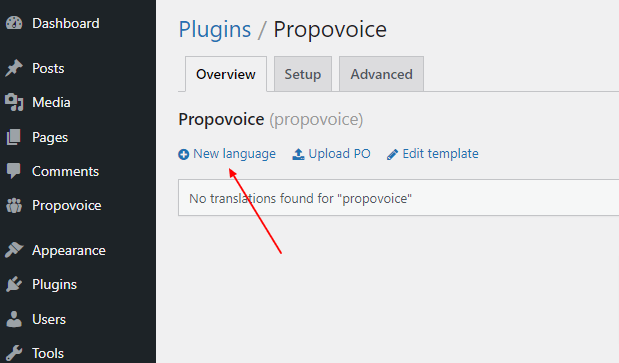Click the Dashboard gauge icon
The height and width of the screenshot is (363, 619).
coord(14,23)
